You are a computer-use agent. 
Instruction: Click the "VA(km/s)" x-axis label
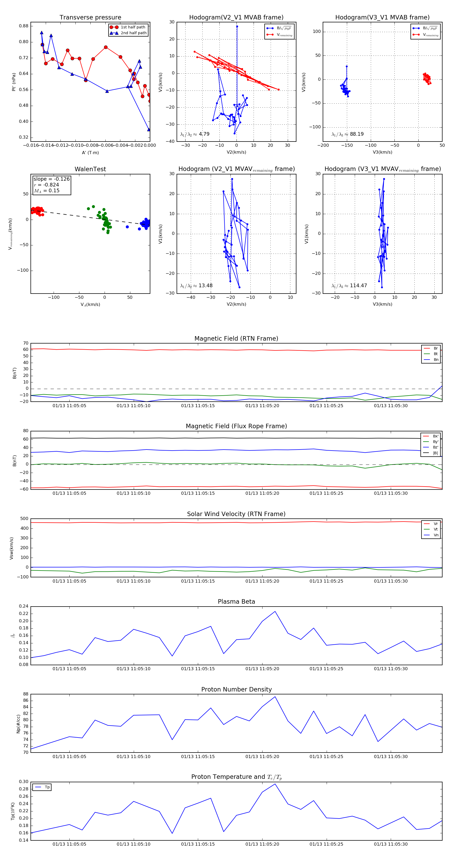[x=90, y=305]
